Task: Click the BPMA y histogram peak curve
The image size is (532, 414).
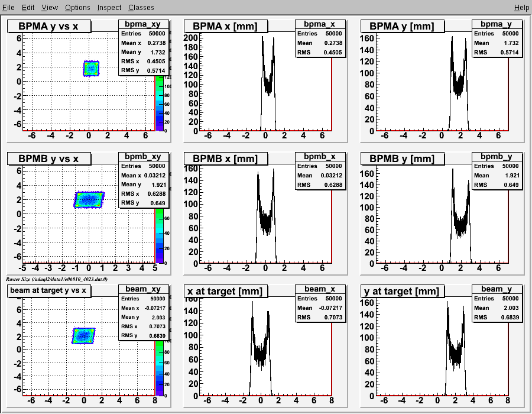Action: pyautogui.click(x=459, y=83)
